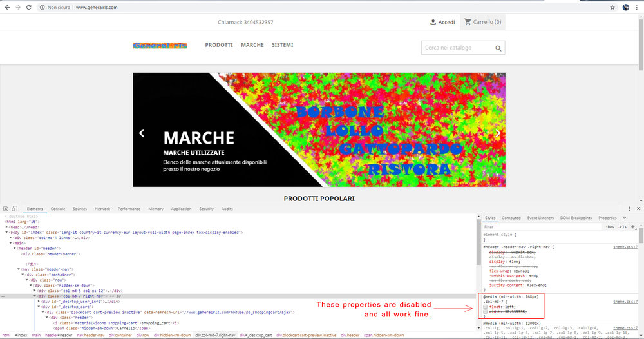Switch to the Console tab
This screenshot has width=644, height=339.
tap(58, 209)
